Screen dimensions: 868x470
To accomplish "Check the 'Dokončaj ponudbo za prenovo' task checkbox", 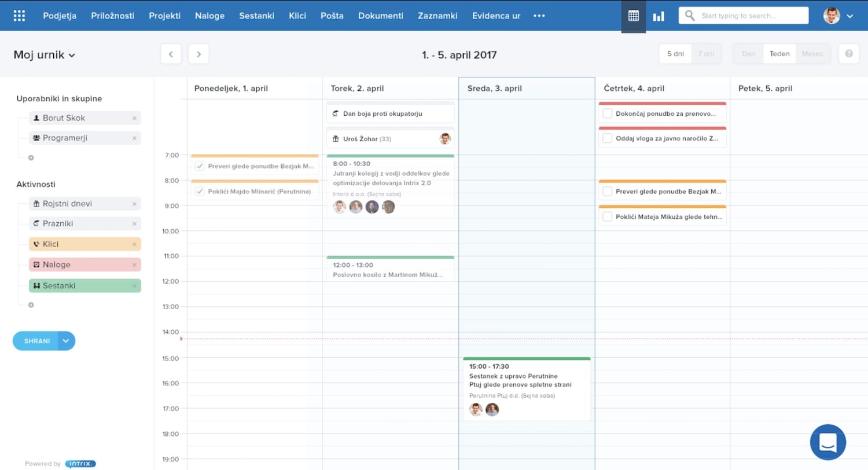I will click(x=607, y=113).
